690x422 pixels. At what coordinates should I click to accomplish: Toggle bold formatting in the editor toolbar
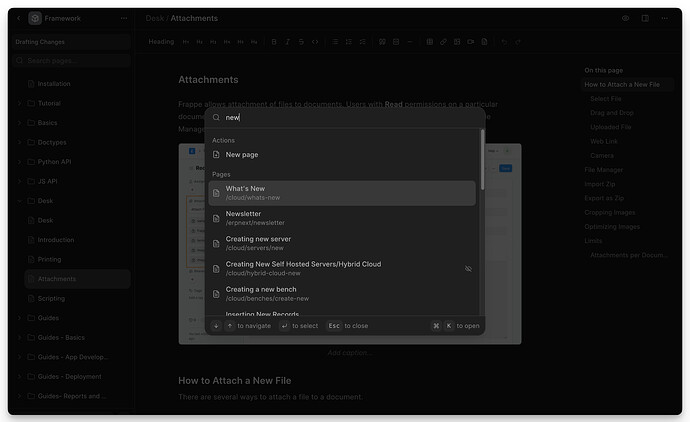274,42
